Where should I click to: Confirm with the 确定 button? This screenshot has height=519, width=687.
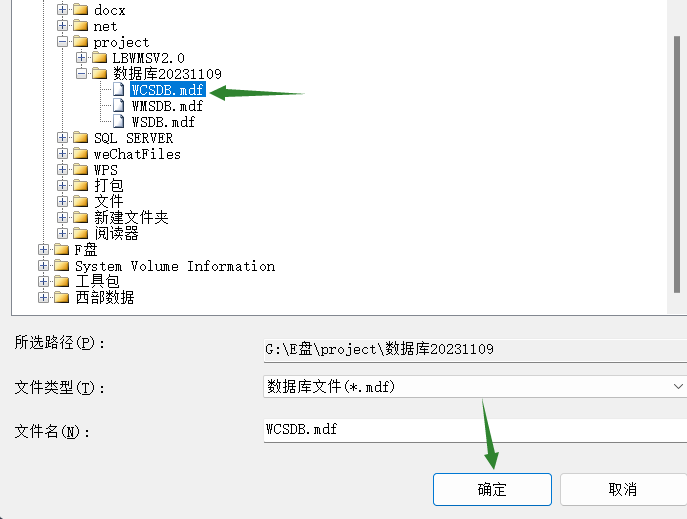pyautogui.click(x=492, y=489)
